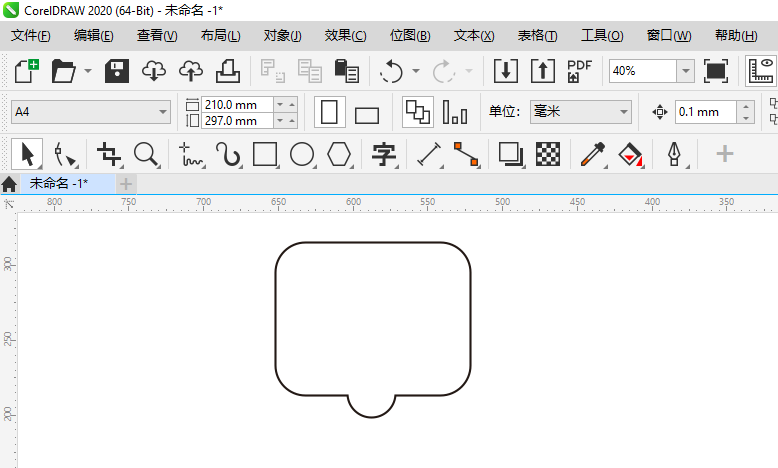Switch to the 未命名 -1* document tab
Screen dimensions: 778x468
(58, 184)
